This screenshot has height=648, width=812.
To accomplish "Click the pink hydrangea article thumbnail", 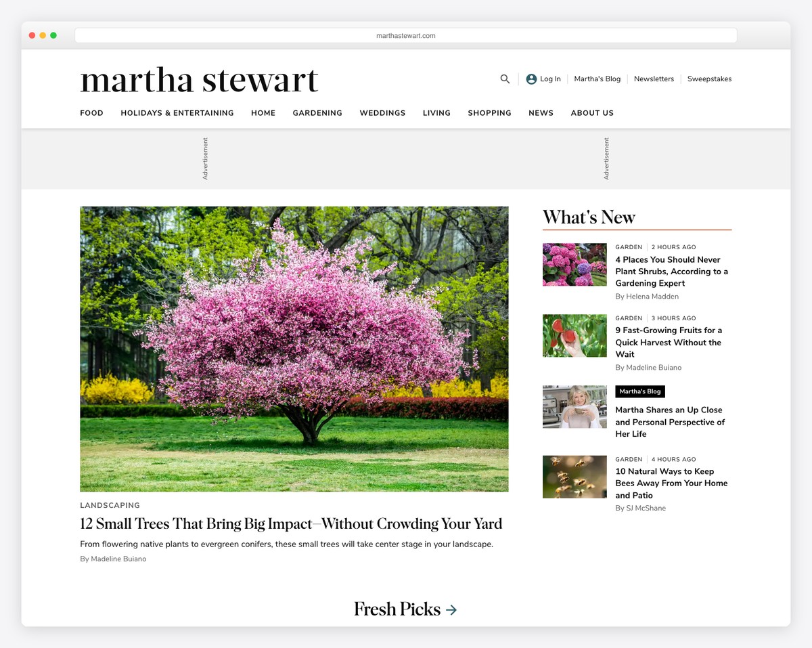I will tap(574, 264).
